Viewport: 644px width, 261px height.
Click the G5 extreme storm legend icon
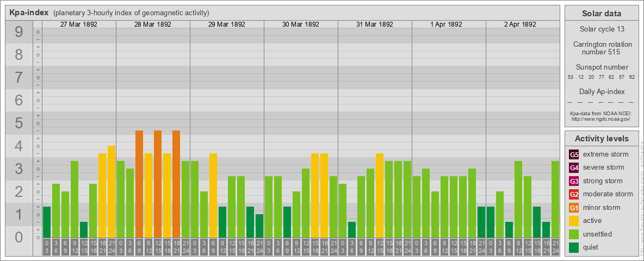(x=574, y=154)
